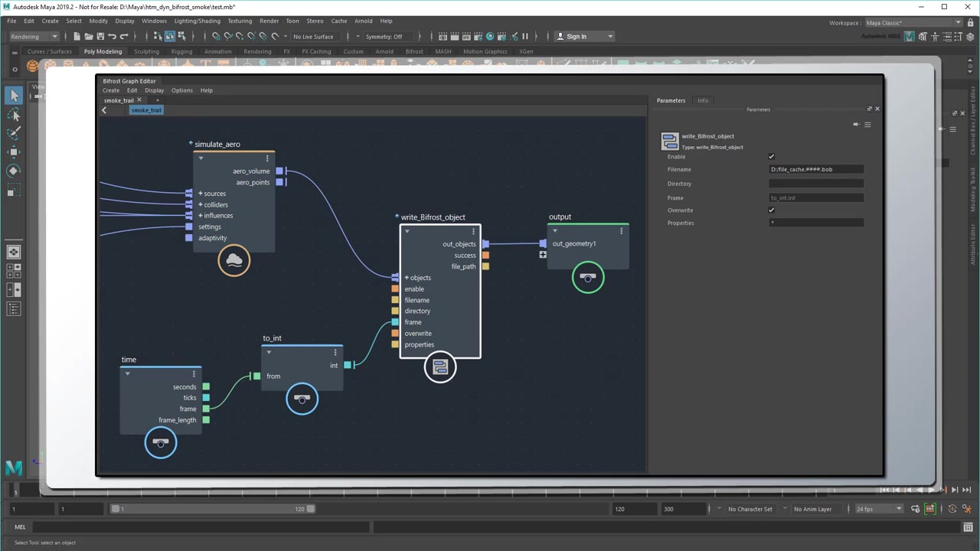The width and height of the screenshot is (980, 551).
Task: Toggle the Snap to Curves magnet icon
Action: coord(228,36)
